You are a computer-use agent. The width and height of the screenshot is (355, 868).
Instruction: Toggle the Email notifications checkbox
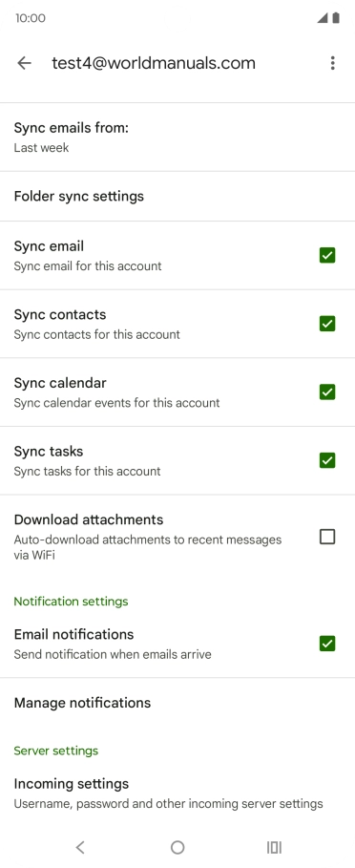(x=327, y=644)
